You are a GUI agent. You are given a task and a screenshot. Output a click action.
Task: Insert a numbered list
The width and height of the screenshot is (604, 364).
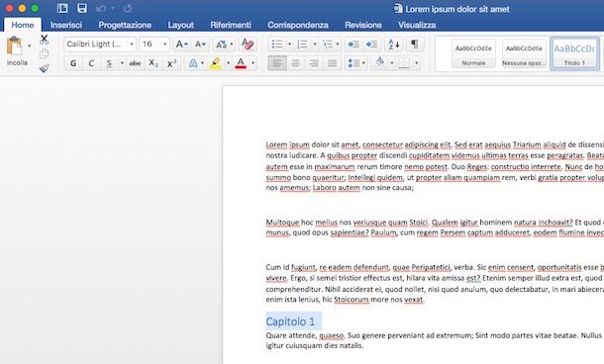click(x=302, y=45)
